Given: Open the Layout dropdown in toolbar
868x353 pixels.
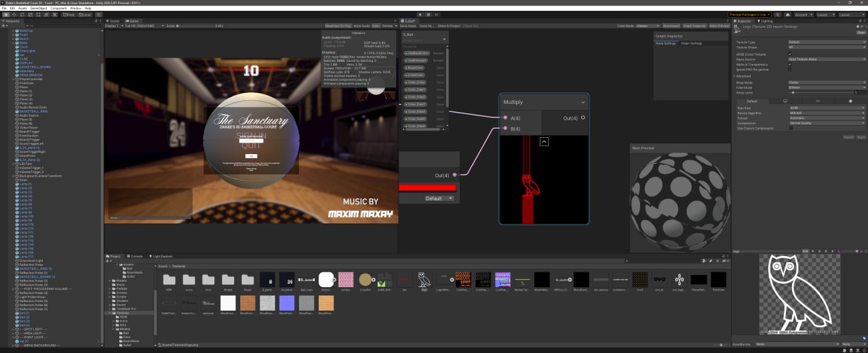Looking at the screenshot, I should click(x=852, y=14).
